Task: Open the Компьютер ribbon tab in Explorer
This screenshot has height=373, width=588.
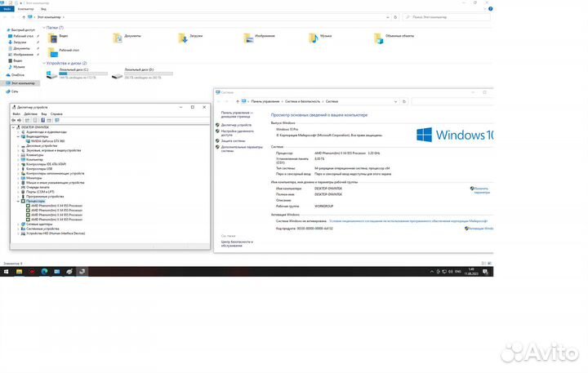Action: 26,9
